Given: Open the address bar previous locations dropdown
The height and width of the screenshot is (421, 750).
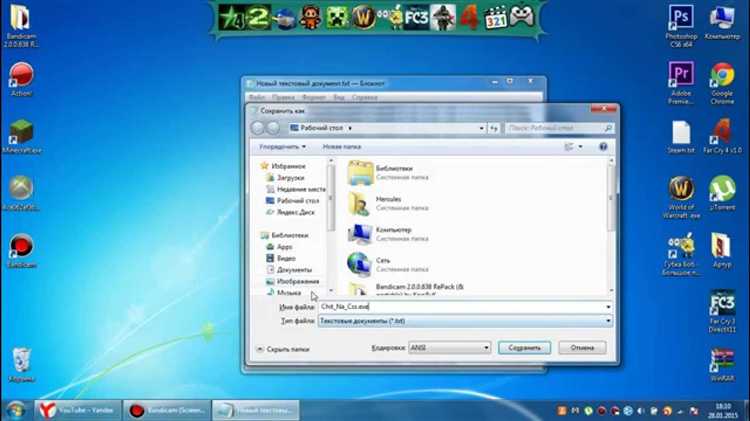Looking at the screenshot, I should [481, 128].
